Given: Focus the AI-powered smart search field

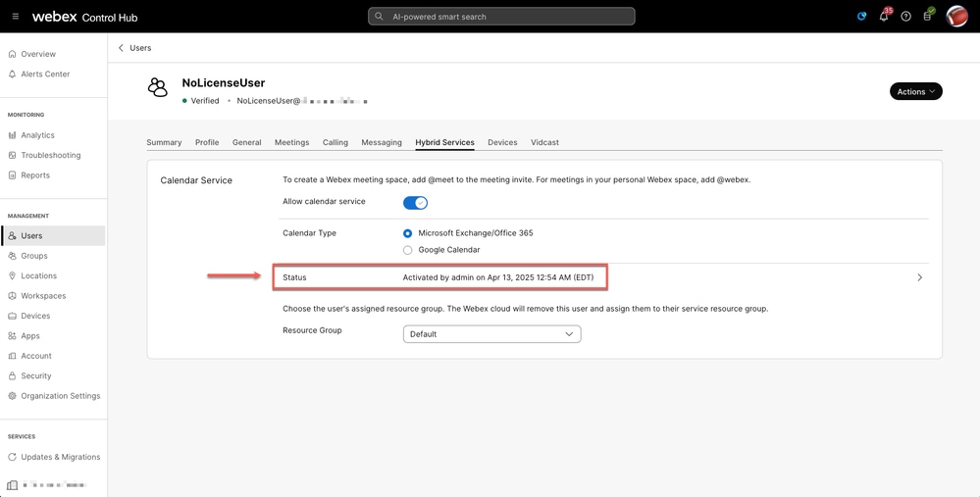Looking at the screenshot, I should point(501,17).
